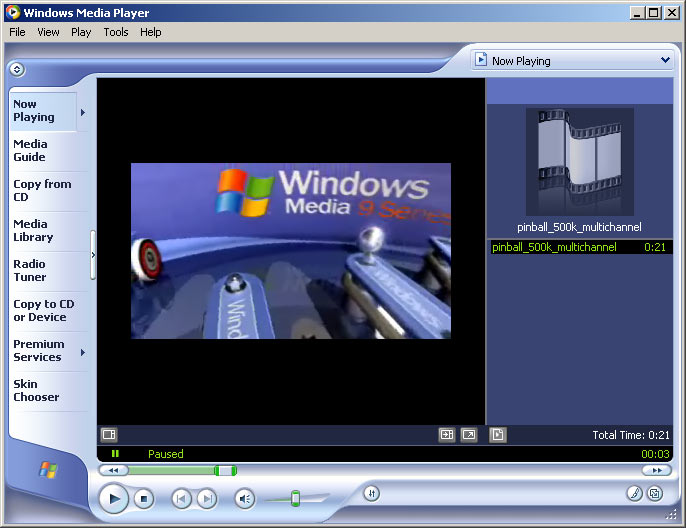The image size is (686, 528).
Task: Go to Copy to CD or Device
Action: [x=44, y=311]
